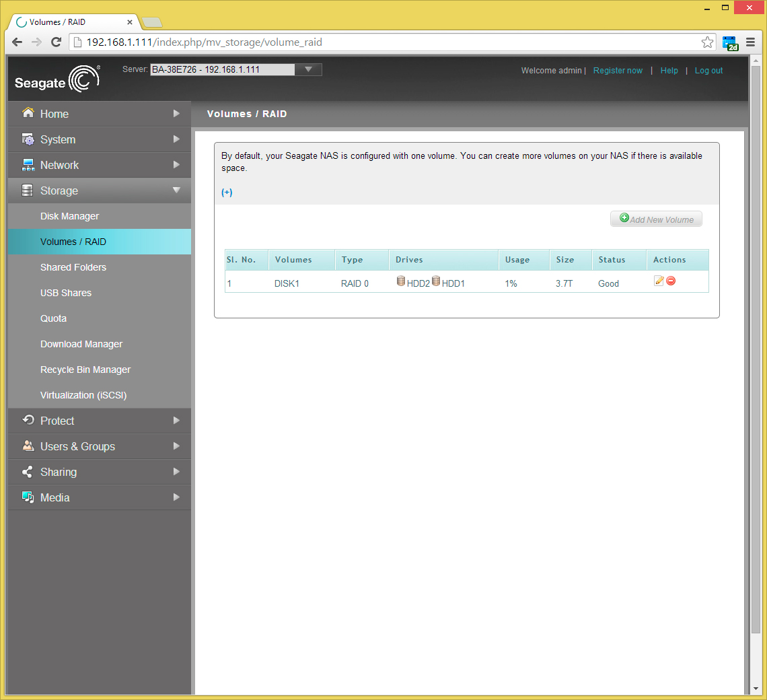Expand the Users & Groups menu arrow
This screenshot has height=700, width=767.
coord(176,446)
